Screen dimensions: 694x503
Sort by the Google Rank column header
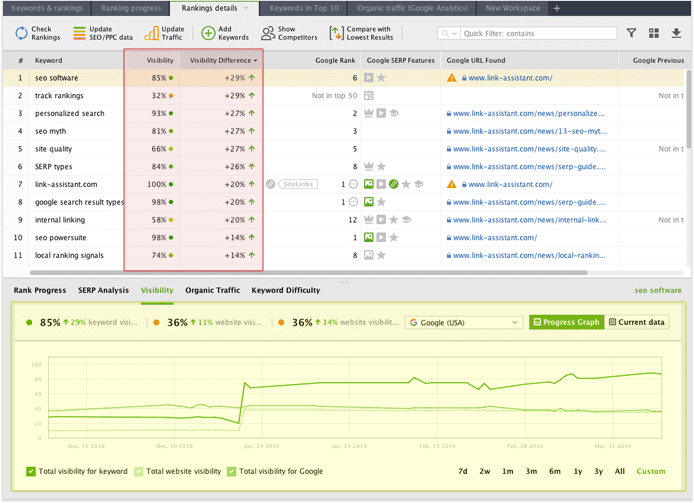(x=335, y=60)
